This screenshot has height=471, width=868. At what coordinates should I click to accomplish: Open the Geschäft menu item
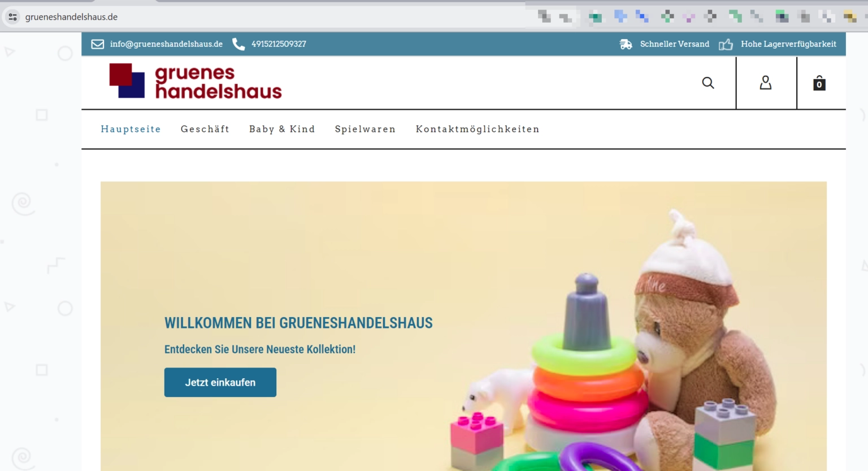[x=205, y=129]
